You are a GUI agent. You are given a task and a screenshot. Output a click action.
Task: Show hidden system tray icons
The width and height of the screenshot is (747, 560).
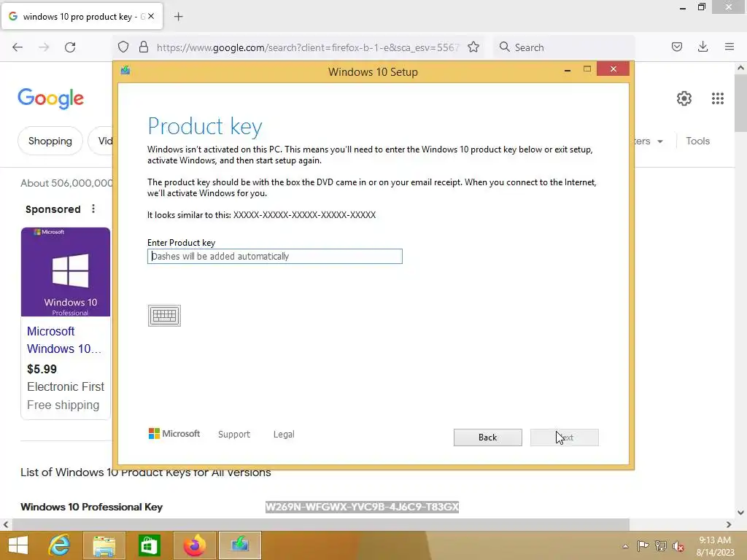coord(625,546)
